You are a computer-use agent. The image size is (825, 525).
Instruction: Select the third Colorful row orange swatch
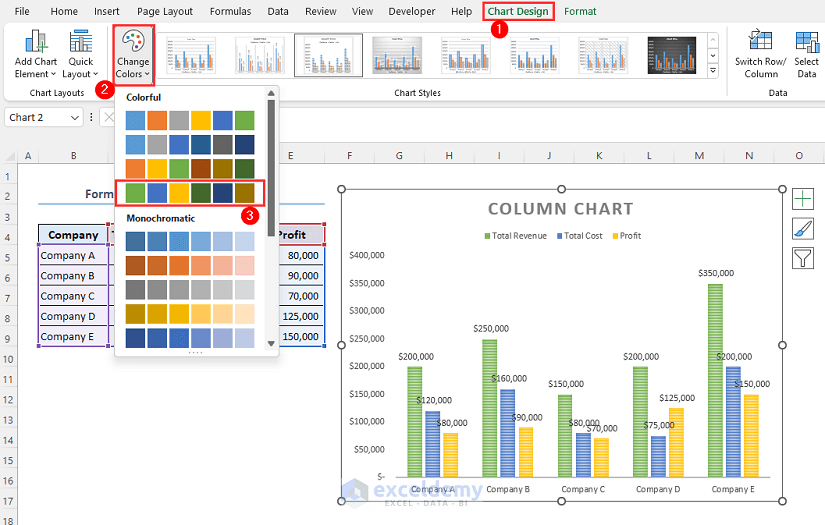coord(135,169)
